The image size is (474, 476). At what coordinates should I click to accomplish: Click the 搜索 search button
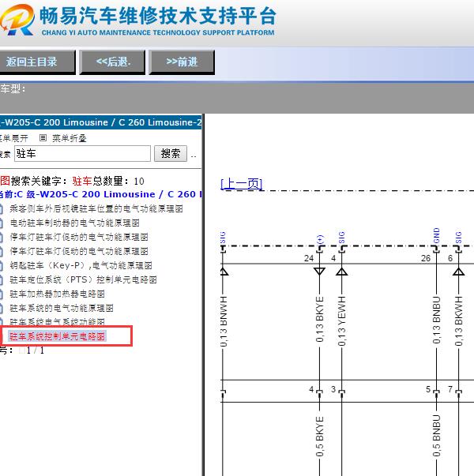pyautogui.click(x=171, y=154)
